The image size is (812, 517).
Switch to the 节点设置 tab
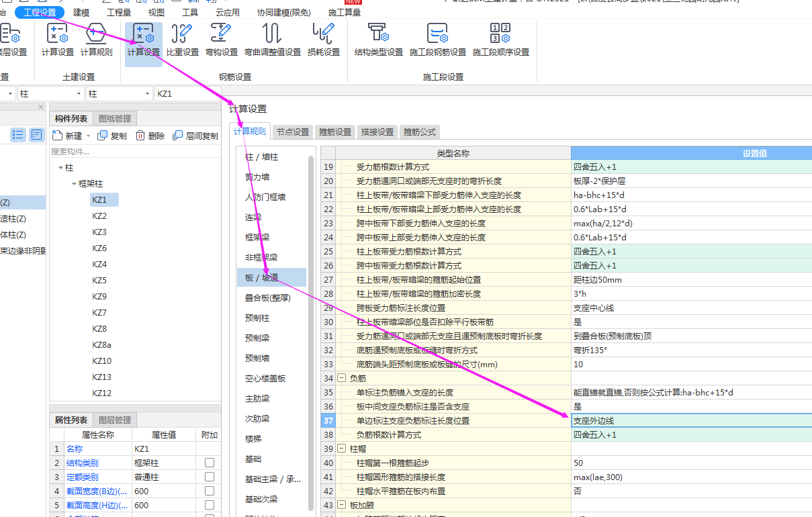(293, 132)
